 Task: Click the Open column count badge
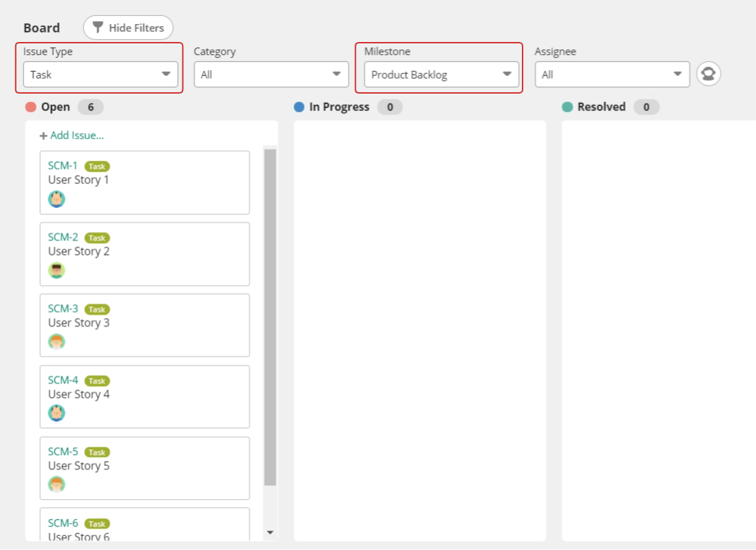[x=92, y=107]
